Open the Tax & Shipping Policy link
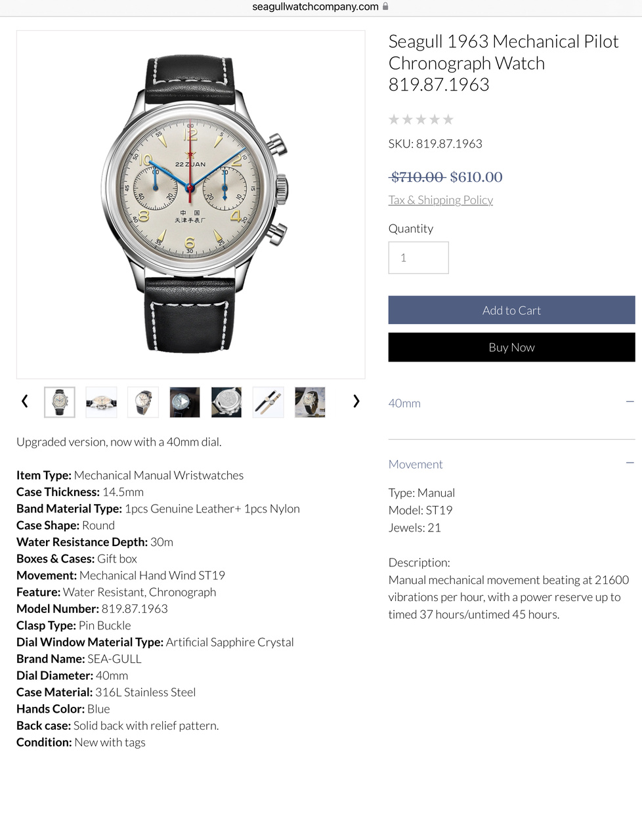Screen dimensions: 642x840 pos(440,200)
